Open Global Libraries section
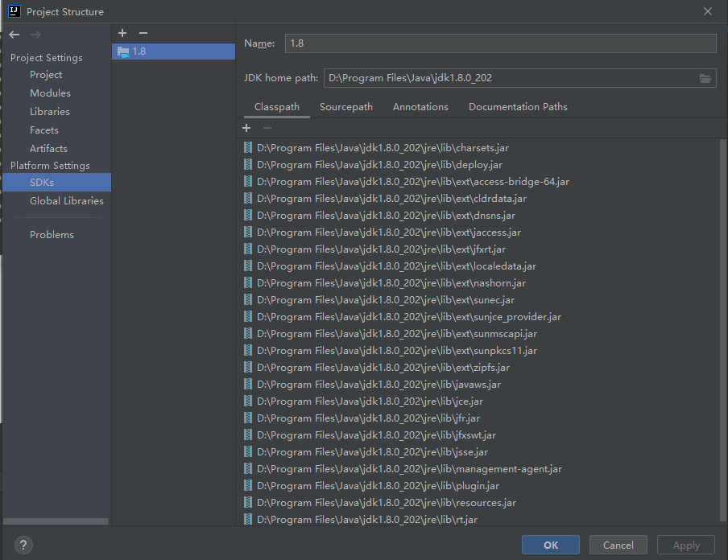Image resolution: width=728 pixels, height=560 pixels. pyautogui.click(x=66, y=201)
